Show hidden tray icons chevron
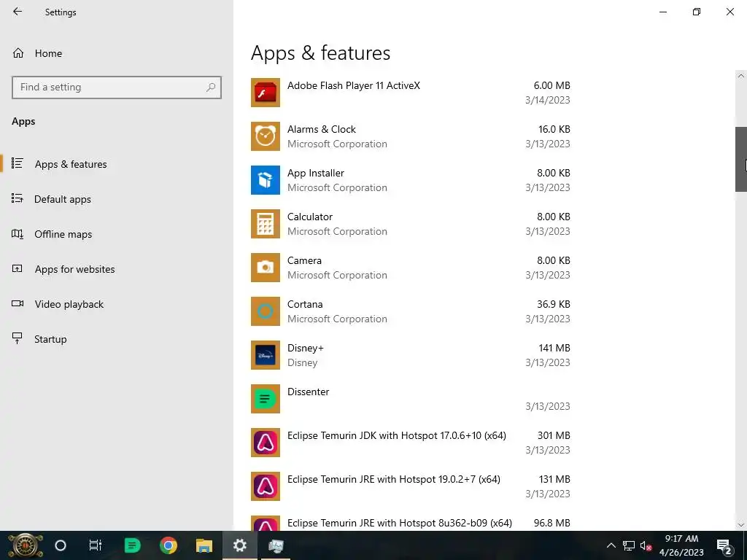Viewport: 747px width, 560px height. (x=611, y=545)
